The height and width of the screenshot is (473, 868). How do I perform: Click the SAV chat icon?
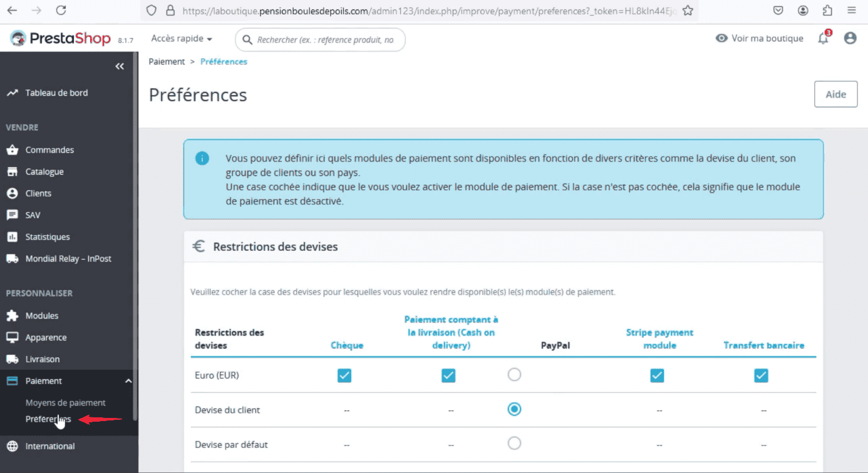pos(12,215)
